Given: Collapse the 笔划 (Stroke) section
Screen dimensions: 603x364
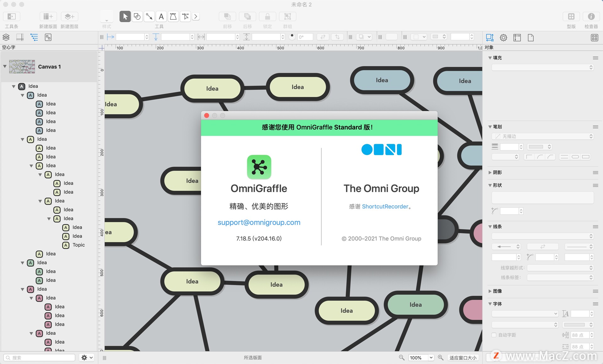Looking at the screenshot, I should 490,127.
